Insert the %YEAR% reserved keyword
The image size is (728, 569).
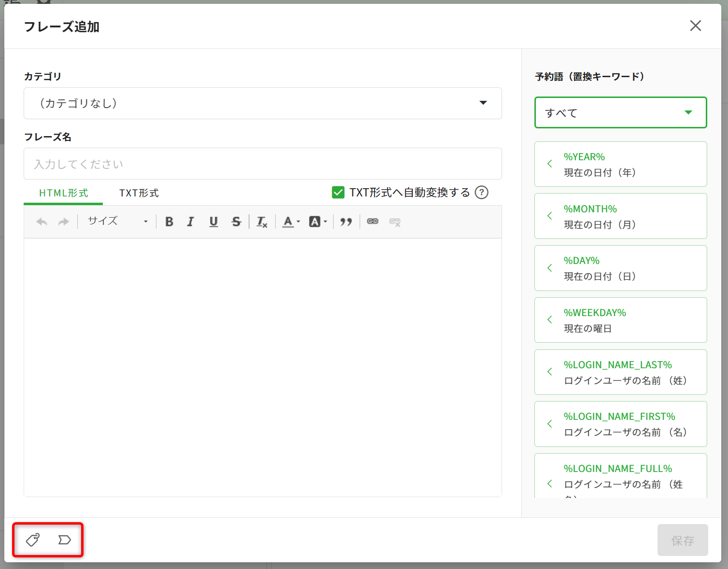(x=620, y=164)
